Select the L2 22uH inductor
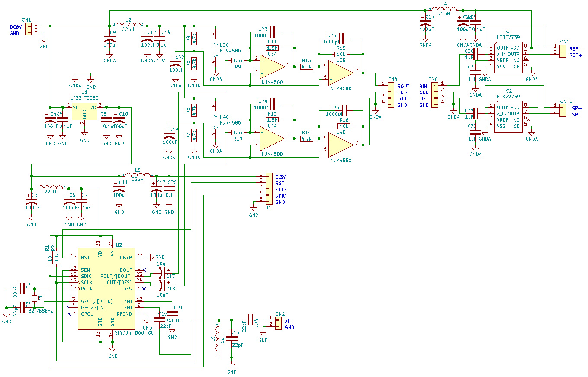This screenshot has height=377, width=588. 128,25
